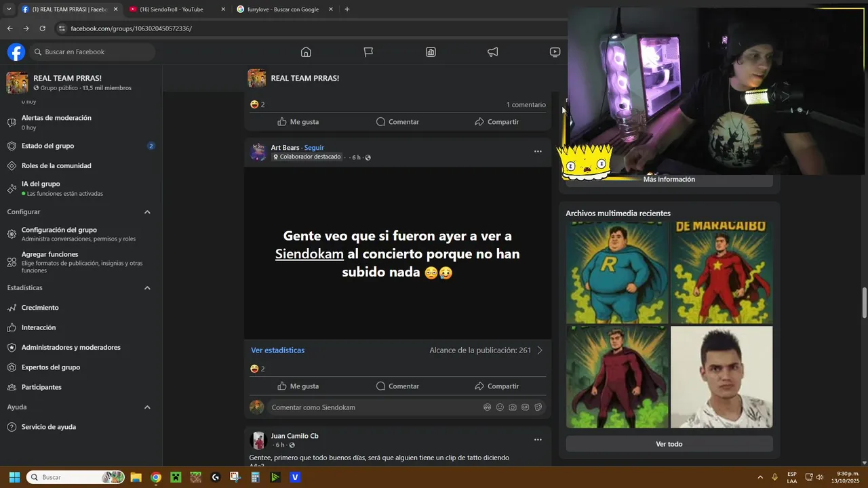Open the dashboard chart icon in top nav

coord(431,52)
